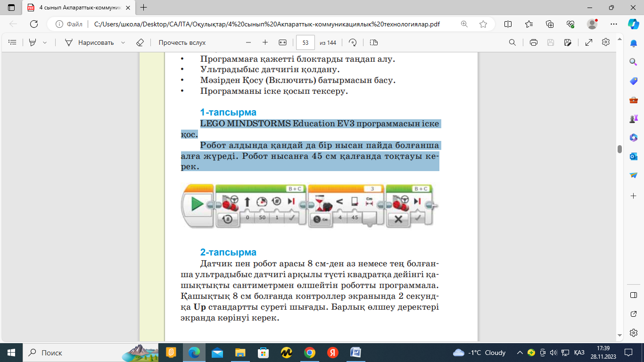Viewport: 644px width, 362px height.
Task: Open the address bar zoom indicator
Action: 464,24
